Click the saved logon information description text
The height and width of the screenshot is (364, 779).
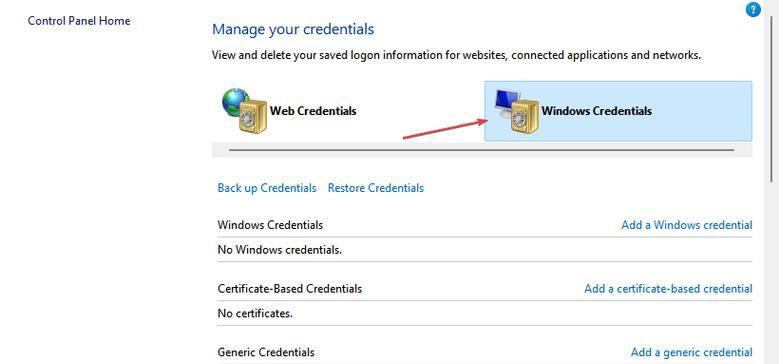coord(457,55)
